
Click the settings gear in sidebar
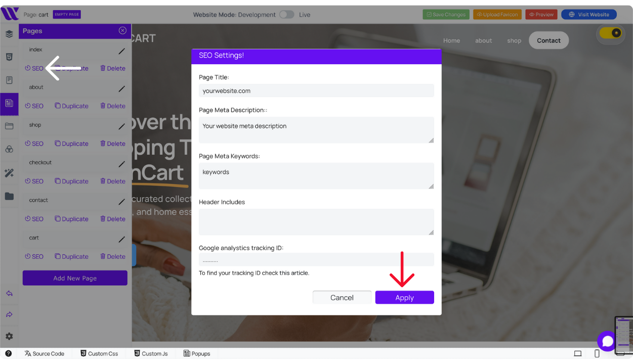[x=9, y=336]
